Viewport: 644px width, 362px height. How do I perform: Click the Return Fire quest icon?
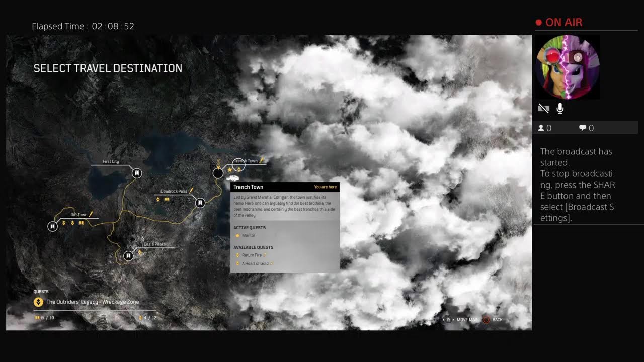237,255
